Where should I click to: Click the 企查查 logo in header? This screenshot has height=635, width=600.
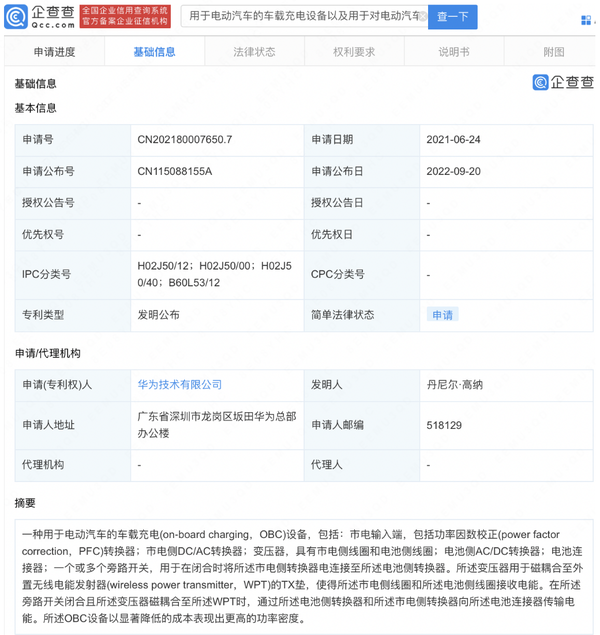[38, 16]
